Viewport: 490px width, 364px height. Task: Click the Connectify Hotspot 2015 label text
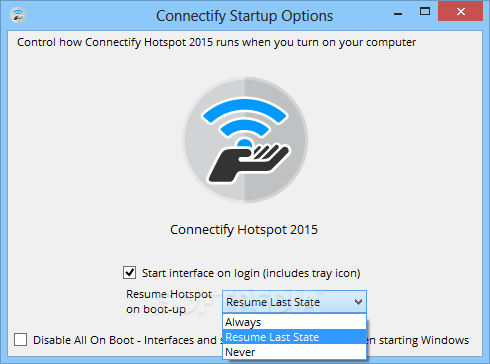click(x=244, y=230)
